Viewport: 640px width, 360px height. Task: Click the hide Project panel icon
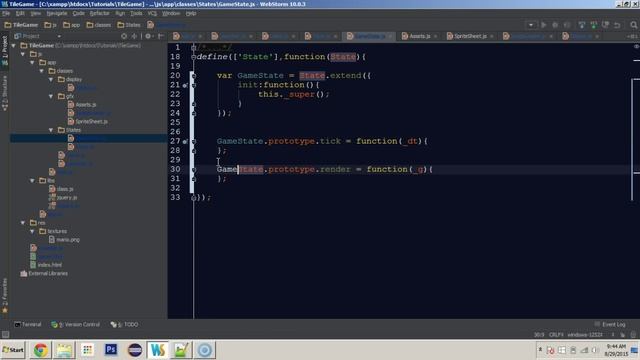[x=161, y=36]
